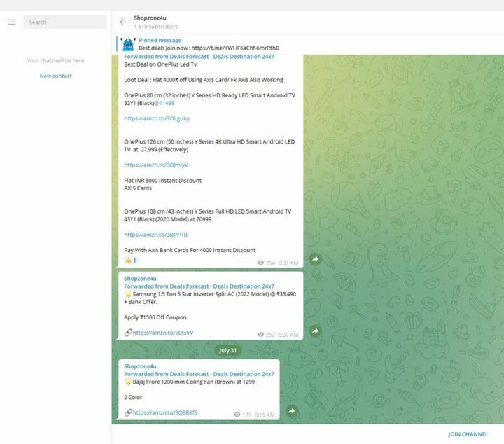Forward the Bajaj ceiling fan message
The image size is (504, 444).
coord(291,411)
